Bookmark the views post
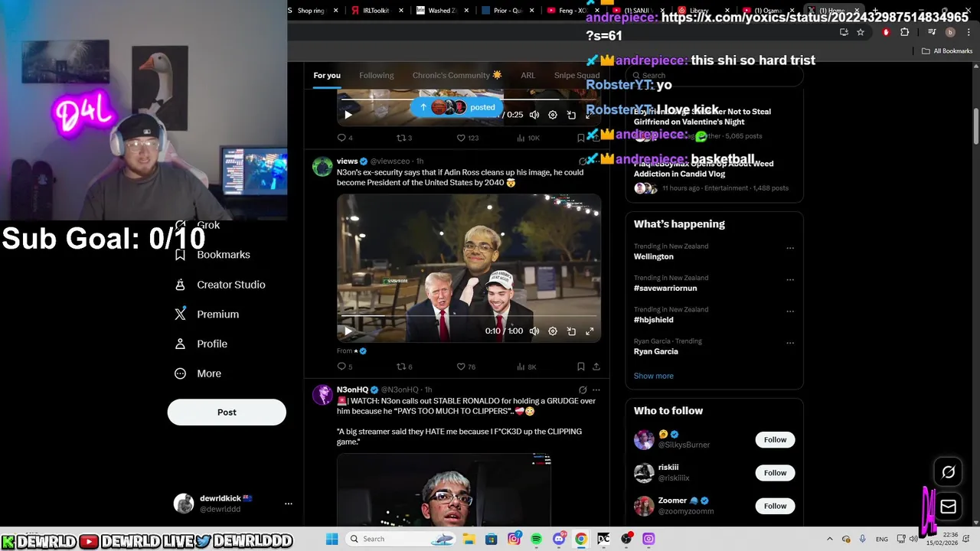Viewport: 980px width, 551px height. pos(581,367)
